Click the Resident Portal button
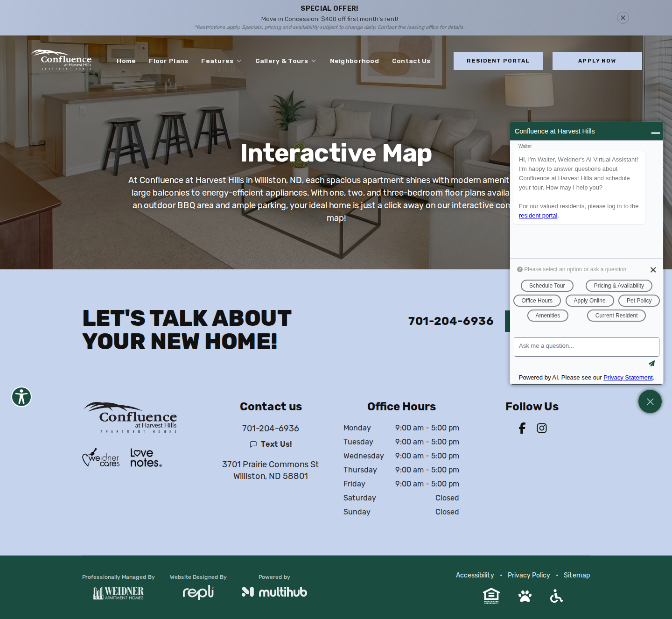The image size is (672, 619). pyautogui.click(x=498, y=61)
